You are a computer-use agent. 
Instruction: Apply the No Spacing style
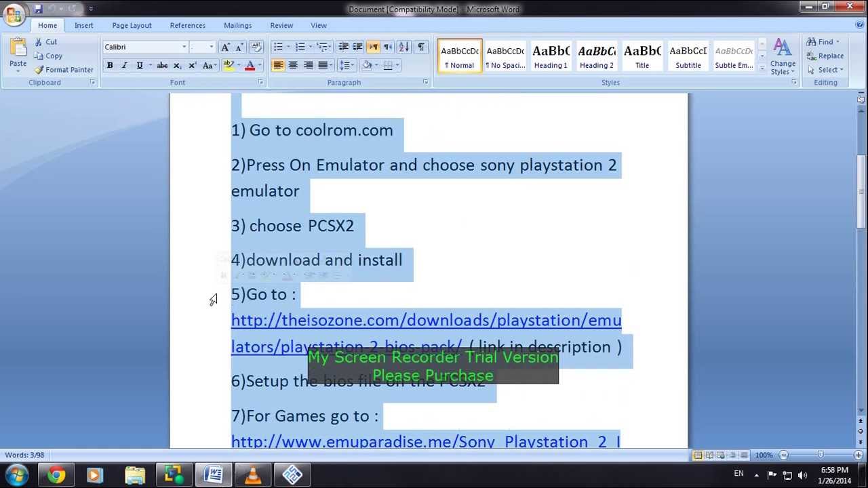pos(505,56)
